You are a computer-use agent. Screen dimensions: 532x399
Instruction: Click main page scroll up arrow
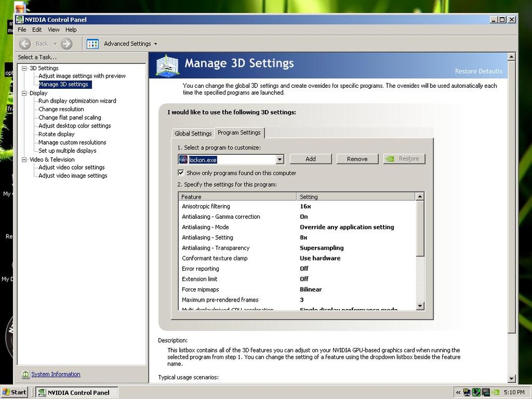512,57
